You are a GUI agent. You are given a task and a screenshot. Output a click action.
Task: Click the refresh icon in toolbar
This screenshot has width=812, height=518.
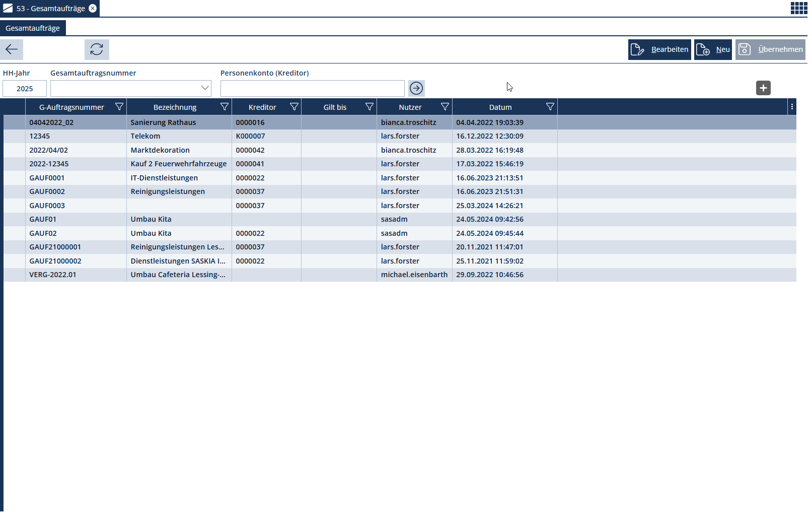[x=97, y=49]
